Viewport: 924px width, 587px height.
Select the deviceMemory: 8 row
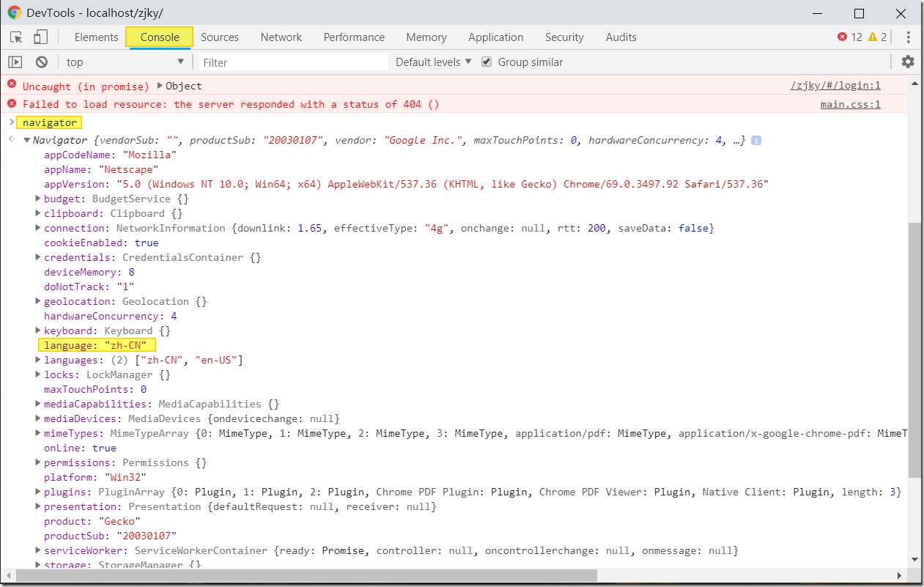coord(89,272)
